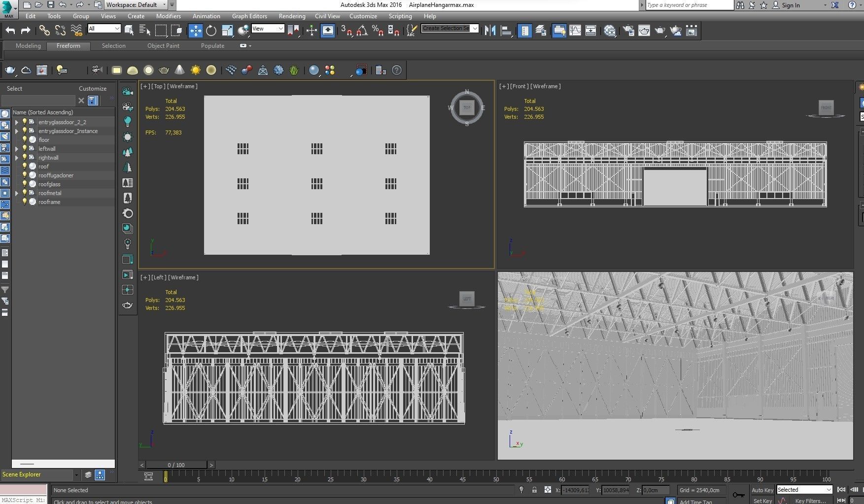Screen dimensions: 864x504
Task: Open the Render Setup teapot icon
Action: pyautogui.click(x=628, y=31)
